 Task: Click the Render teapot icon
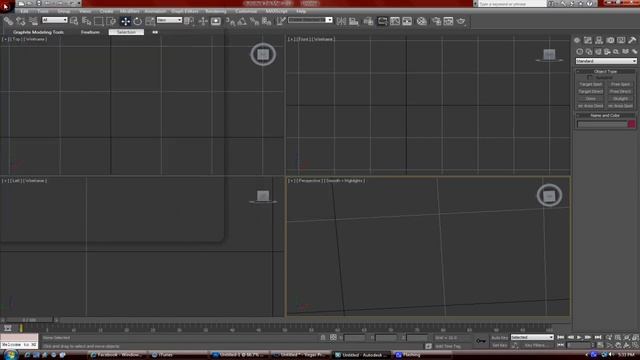tap(461, 21)
